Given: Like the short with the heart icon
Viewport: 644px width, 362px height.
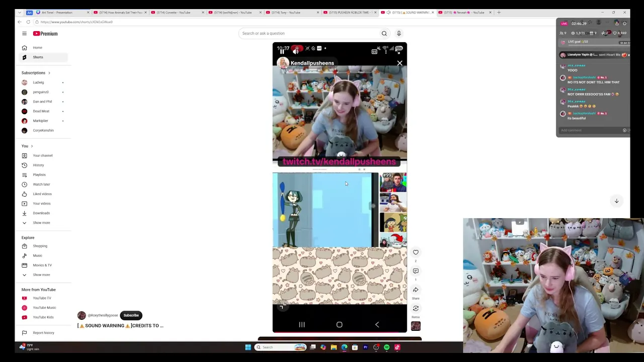Looking at the screenshot, I should pos(416,252).
